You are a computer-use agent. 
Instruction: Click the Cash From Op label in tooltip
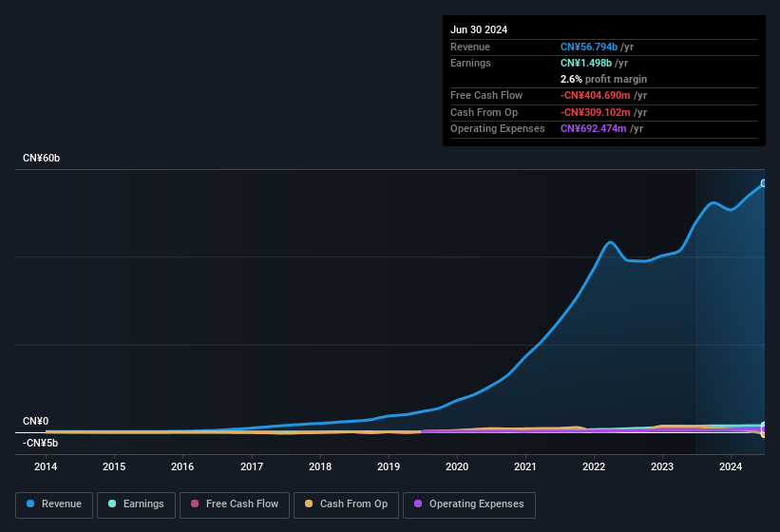484,112
